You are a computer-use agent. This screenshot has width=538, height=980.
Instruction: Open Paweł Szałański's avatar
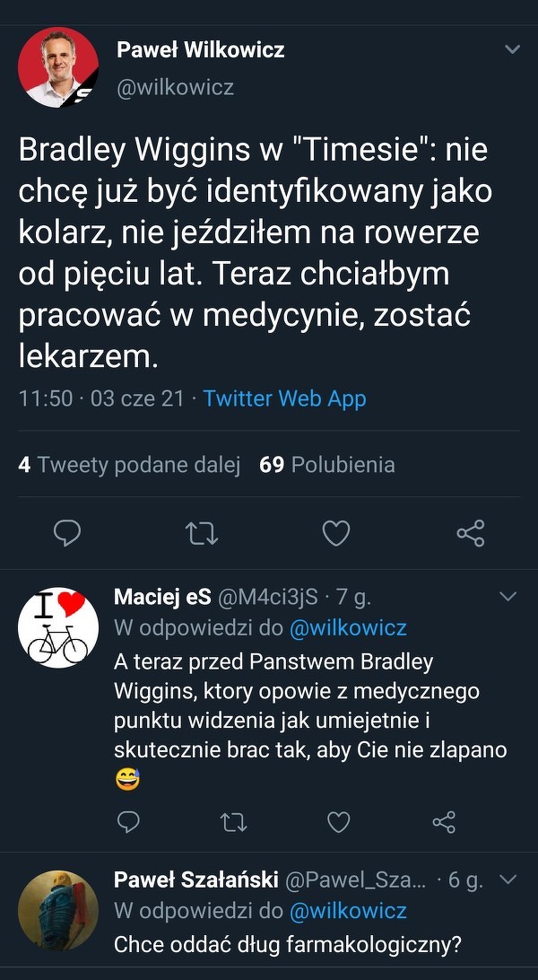[x=58, y=910]
